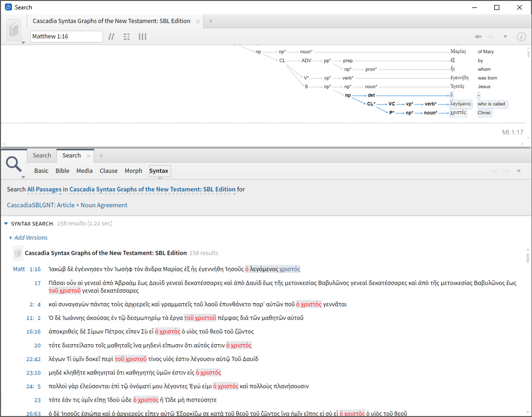The width and height of the screenshot is (532, 417).
Task: Open the 16:16 result reference
Action: (x=34, y=331)
